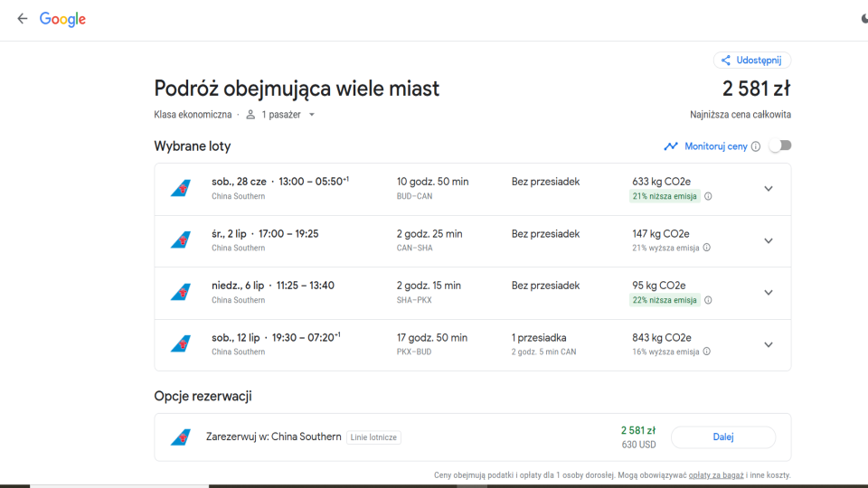Viewport: 868px width, 488px height.
Task: Open emission info for 633 kg CO2e
Action: click(x=708, y=196)
